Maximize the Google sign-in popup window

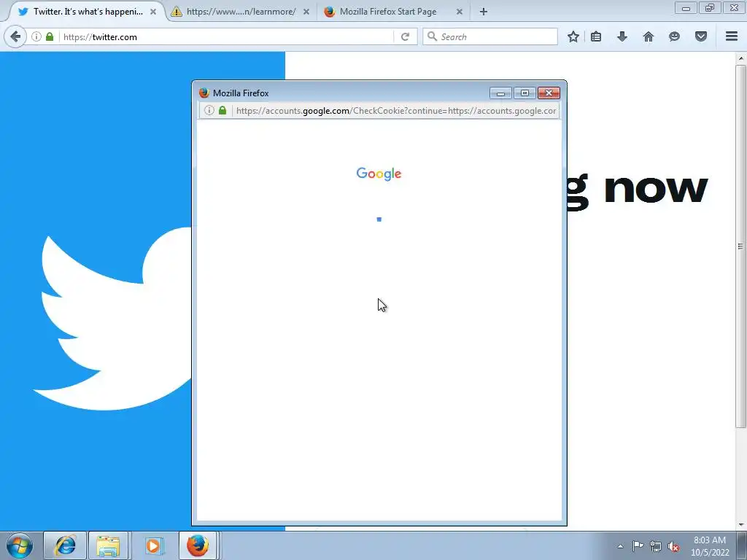(525, 93)
